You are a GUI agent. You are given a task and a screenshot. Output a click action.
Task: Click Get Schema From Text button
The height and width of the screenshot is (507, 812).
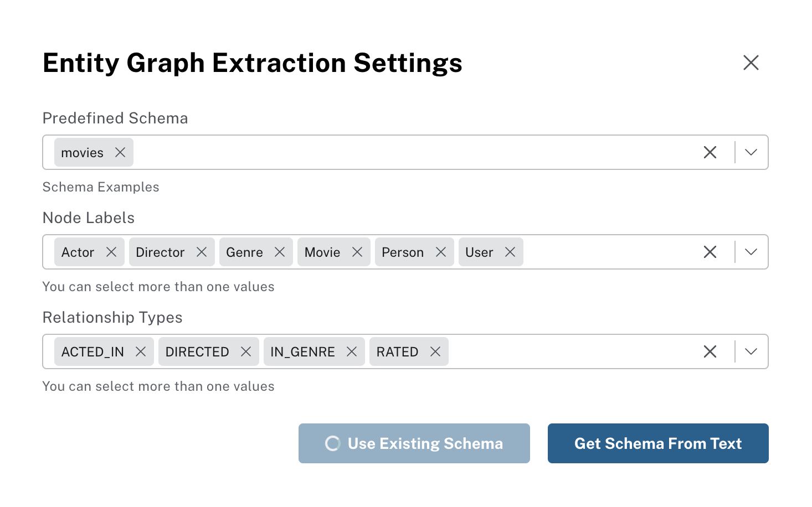click(x=658, y=443)
